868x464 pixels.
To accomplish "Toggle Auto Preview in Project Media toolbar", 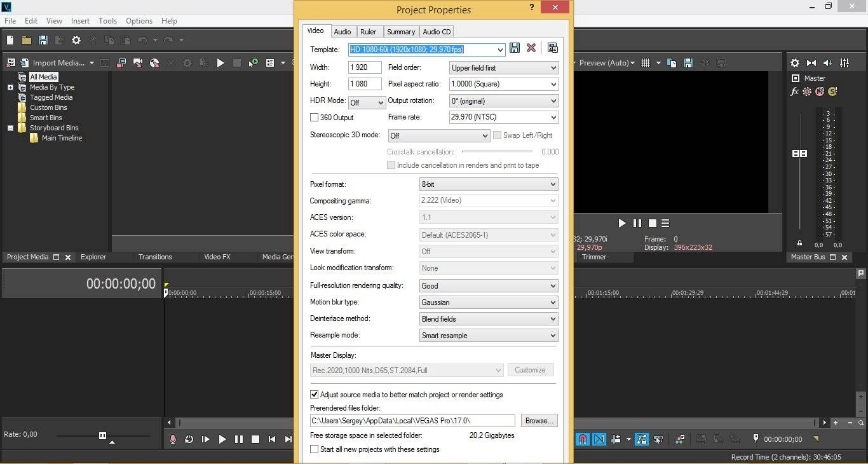I will pos(254,63).
